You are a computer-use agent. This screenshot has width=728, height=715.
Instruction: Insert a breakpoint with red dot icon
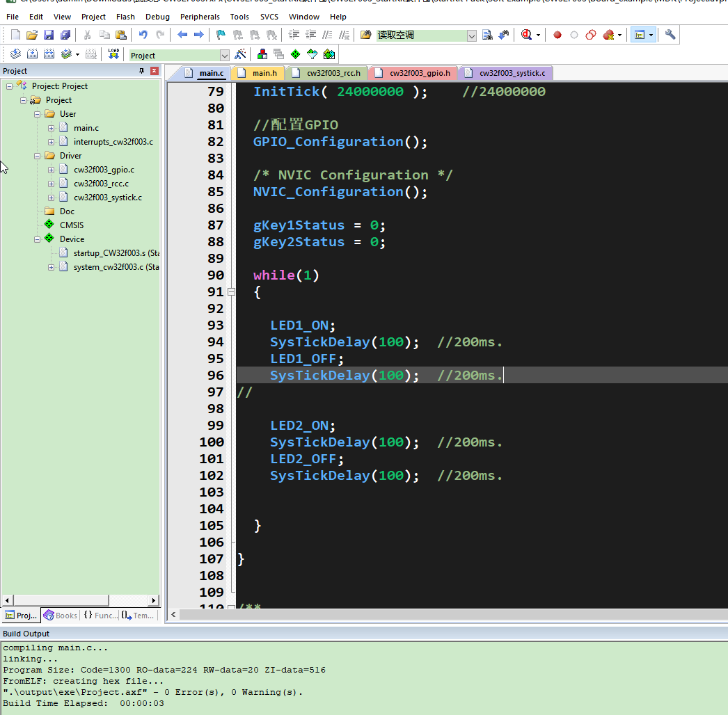coord(557,35)
